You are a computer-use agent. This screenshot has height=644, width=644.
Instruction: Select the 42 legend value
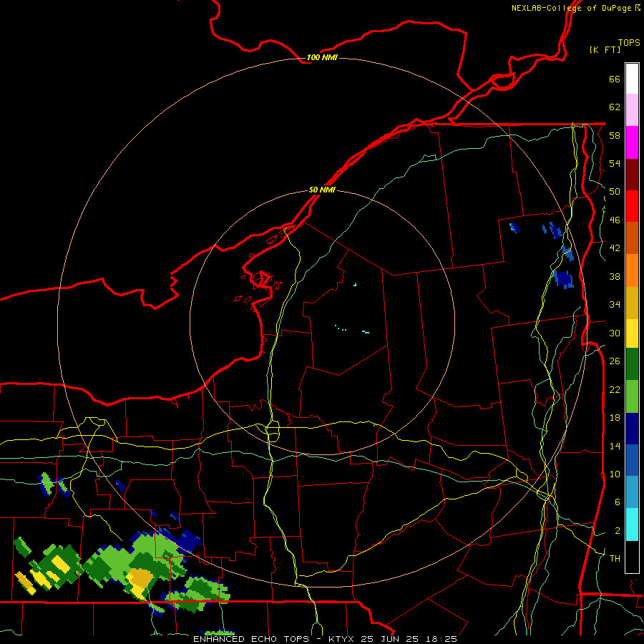tap(615, 248)
